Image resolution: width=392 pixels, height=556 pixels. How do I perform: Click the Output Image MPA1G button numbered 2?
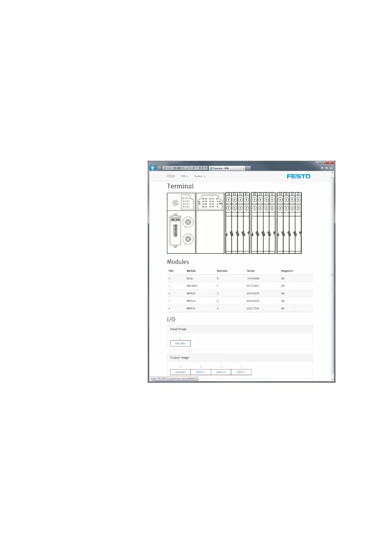coord(221,372)
